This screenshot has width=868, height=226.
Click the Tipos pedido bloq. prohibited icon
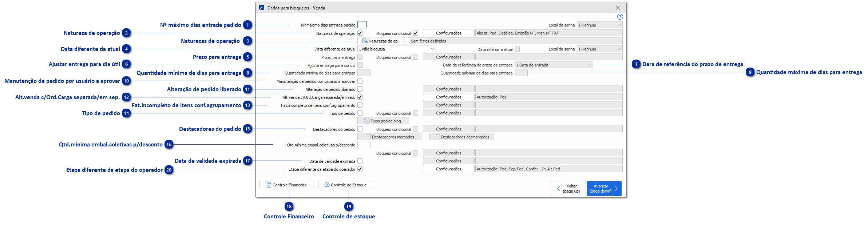click(x=367, y=121)
